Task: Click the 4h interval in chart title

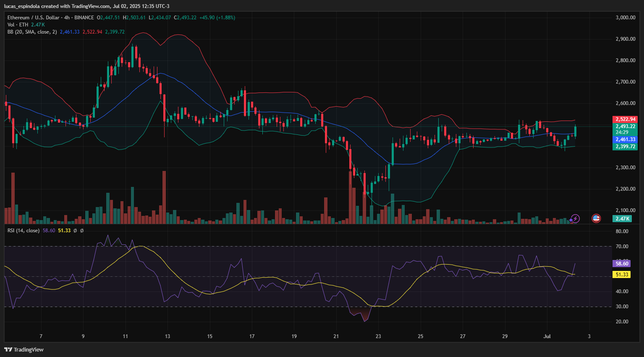Action: 67,18
